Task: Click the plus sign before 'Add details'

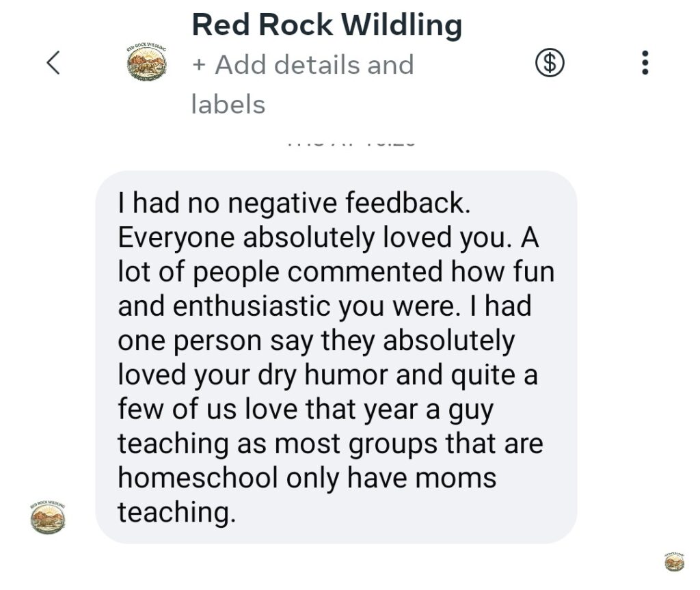Action: point(199,65)
